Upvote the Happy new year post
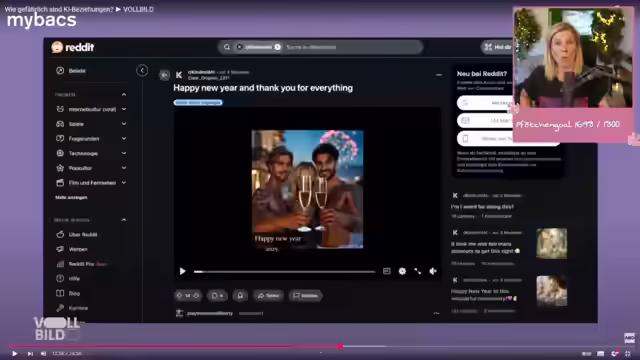The height and width of the screenshot is (360, 640). pos(179,295)
